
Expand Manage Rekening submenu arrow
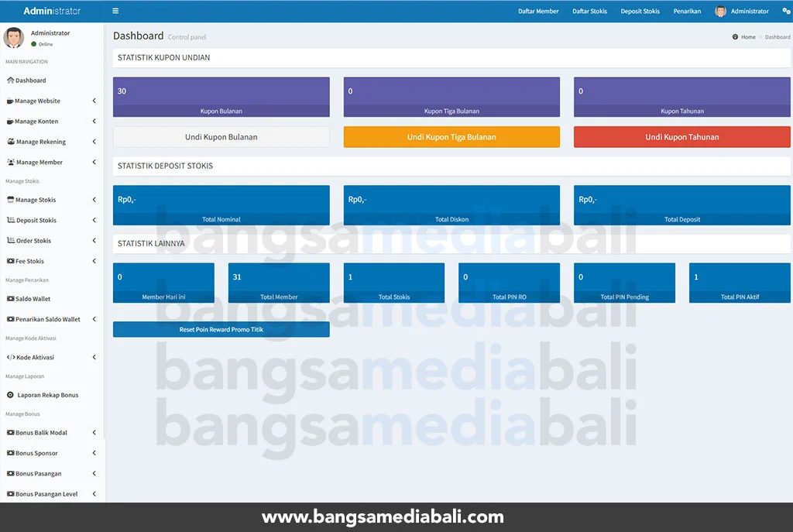(x=94, y=142)
